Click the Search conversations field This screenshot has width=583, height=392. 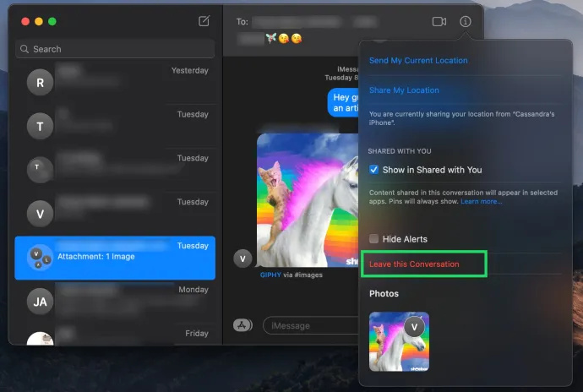(115, 49)
